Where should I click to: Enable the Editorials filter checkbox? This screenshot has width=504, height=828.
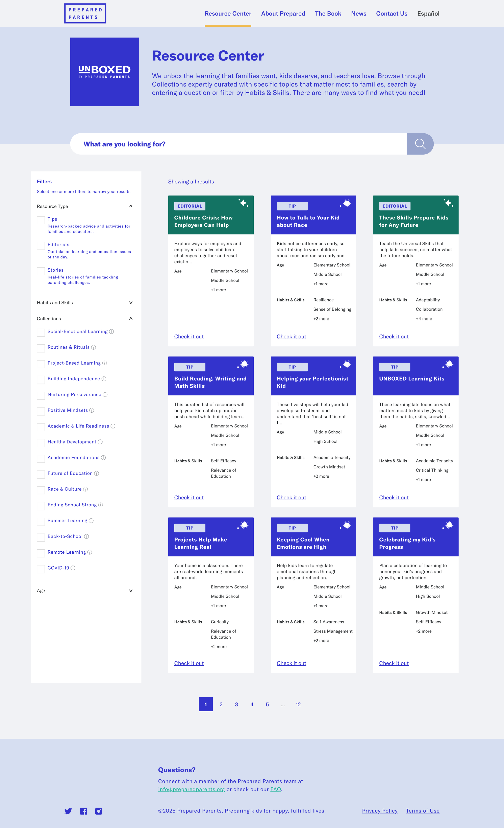[41, 246]
